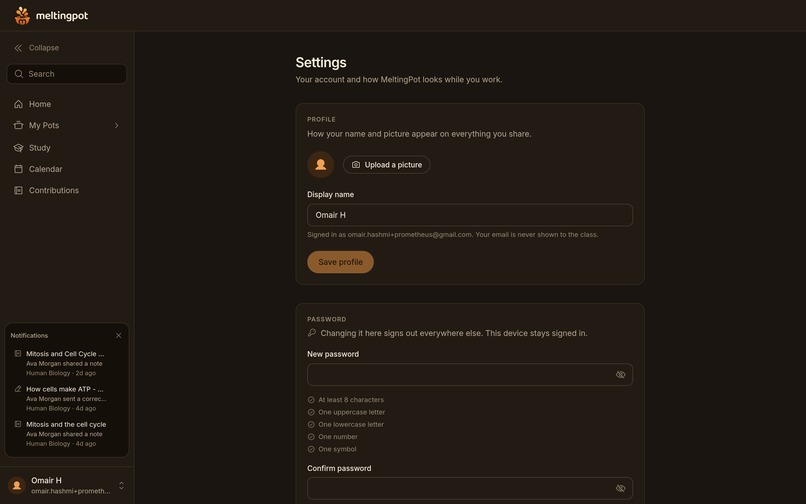Click the profile avatar in Profile section

pyautogui.click(x=321, y=165)
